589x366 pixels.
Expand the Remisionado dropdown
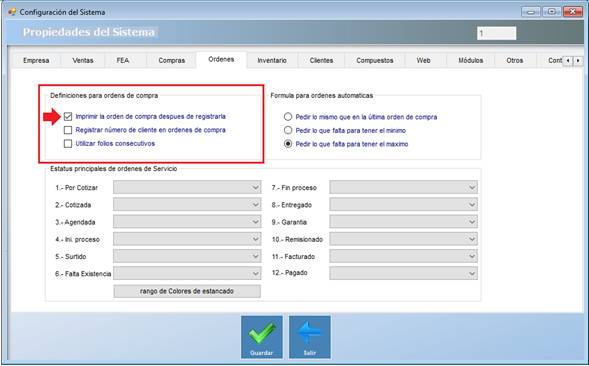pyautogui.click(x=403, y=239)
